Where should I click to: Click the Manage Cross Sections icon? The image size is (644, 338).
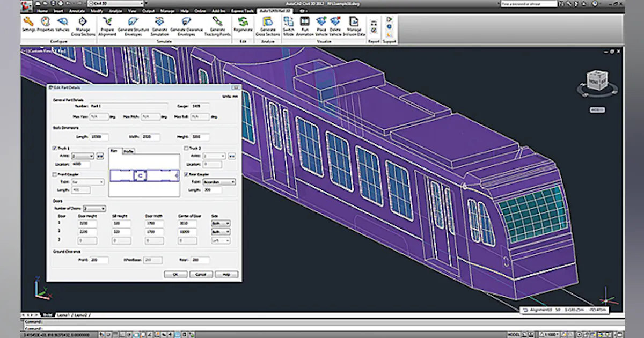coord(83,26)
